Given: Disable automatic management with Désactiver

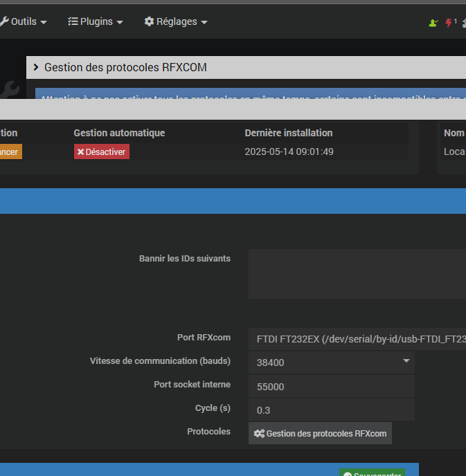Looking at the screenshot, I should click(102, 152).
